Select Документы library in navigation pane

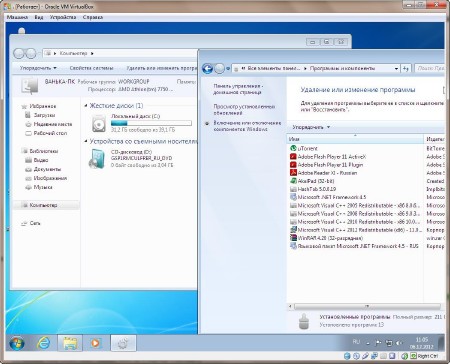47,169
